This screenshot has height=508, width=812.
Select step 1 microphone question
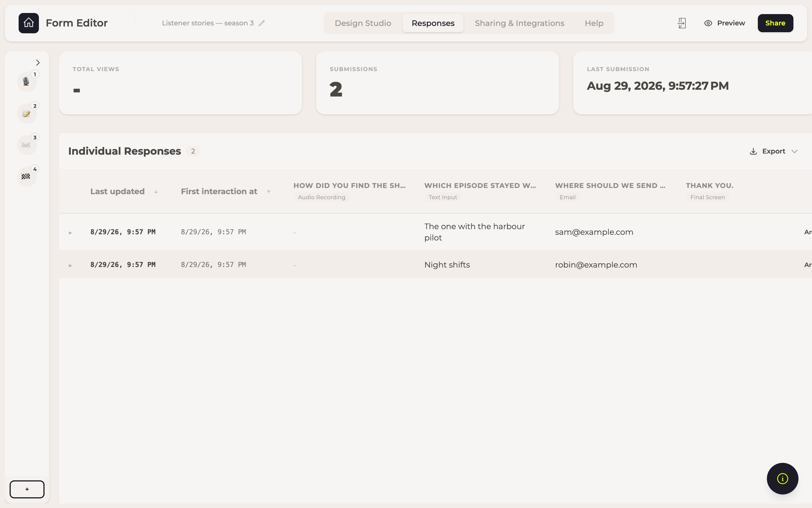(x=27, y=81)
